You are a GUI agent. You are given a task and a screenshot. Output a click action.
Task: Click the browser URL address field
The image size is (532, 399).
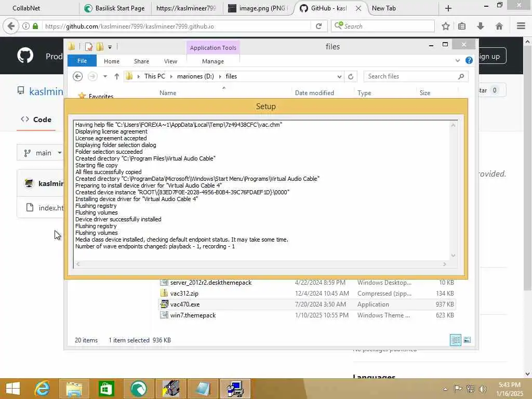point(177,26)
